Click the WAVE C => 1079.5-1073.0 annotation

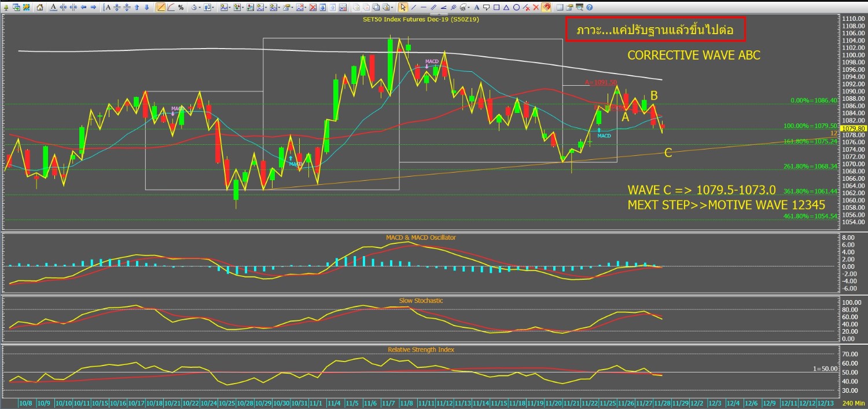pos(701,190)
